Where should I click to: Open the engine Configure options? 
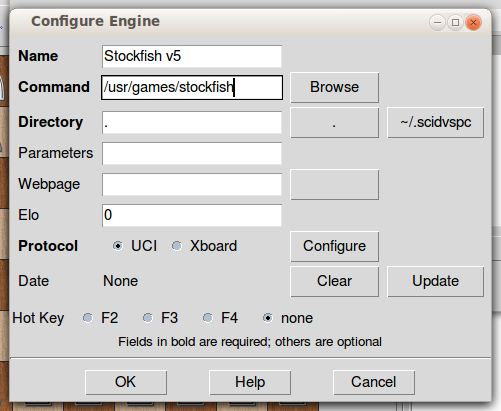click(334, 246)
